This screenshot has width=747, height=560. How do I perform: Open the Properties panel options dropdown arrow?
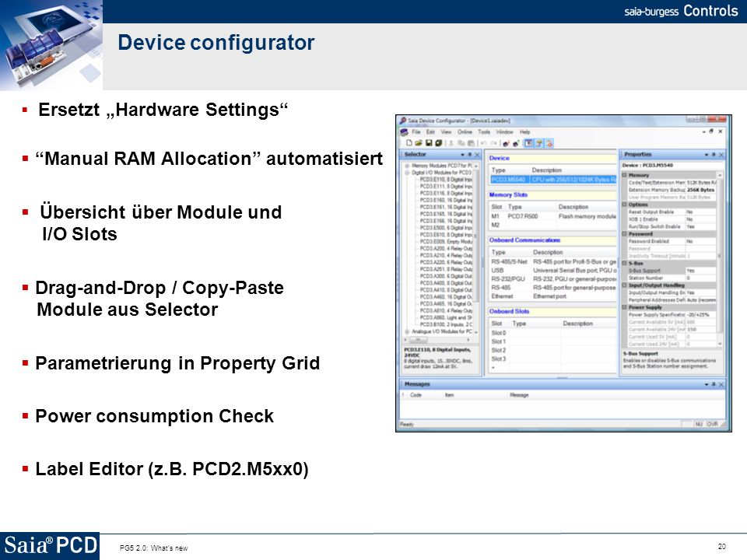coord(707,155)
